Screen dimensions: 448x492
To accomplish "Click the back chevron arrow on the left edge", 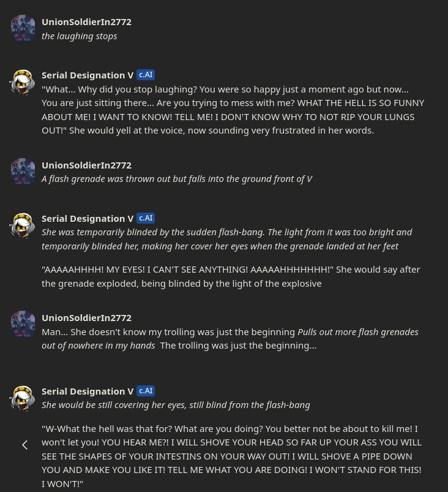I will point(24,445).
